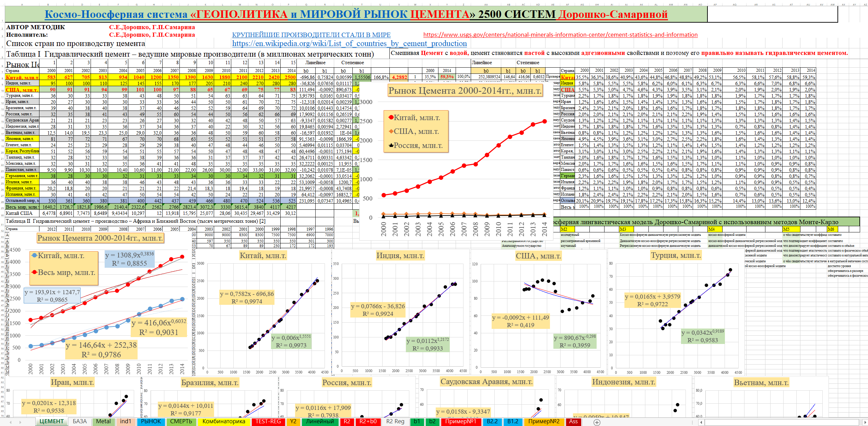The width and height of the screenshot is (868, 426).
Task: Open the USGS cement statistics link
Action: click(x=560, y=35)
